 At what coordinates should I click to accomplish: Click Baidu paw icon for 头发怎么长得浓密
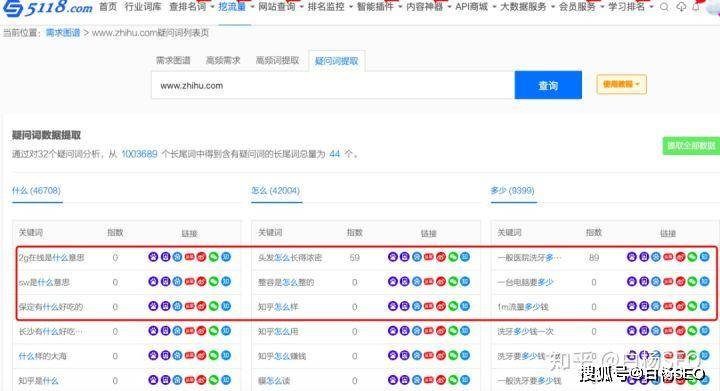(x=392, y=257)
